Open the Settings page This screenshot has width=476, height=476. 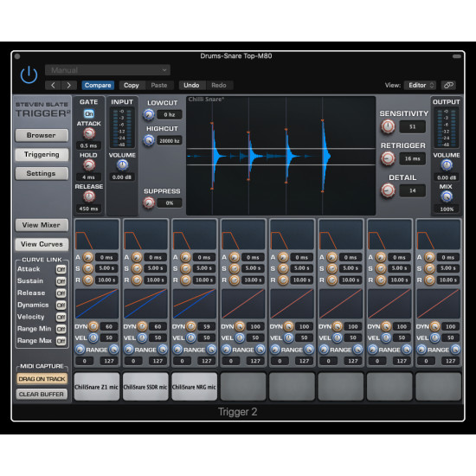[x=42, y=173]
